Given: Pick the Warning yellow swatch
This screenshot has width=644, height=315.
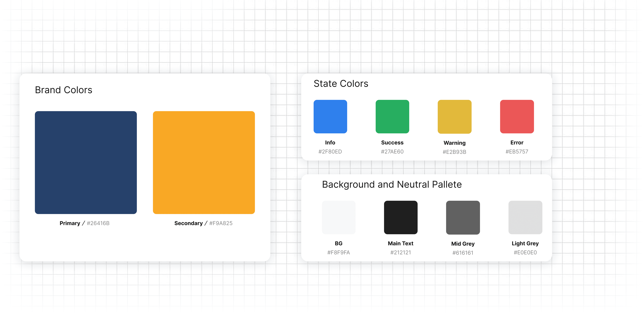Looking at the screenshot, I should coord(454,117).
